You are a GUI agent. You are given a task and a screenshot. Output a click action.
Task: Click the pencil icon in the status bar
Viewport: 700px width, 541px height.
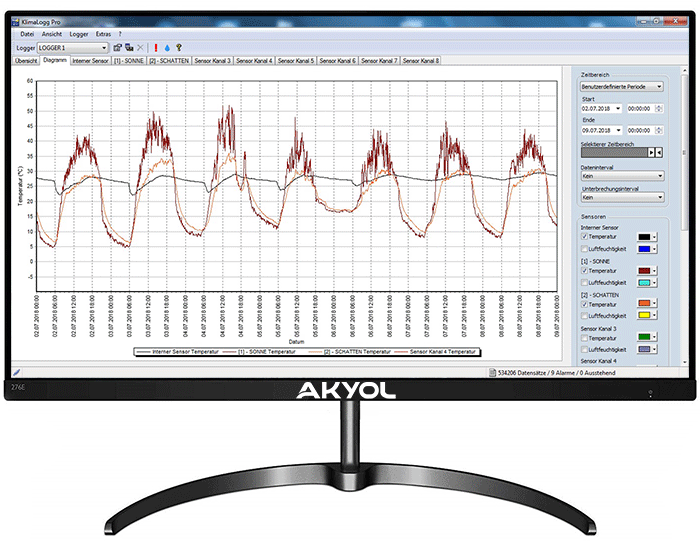17,372
